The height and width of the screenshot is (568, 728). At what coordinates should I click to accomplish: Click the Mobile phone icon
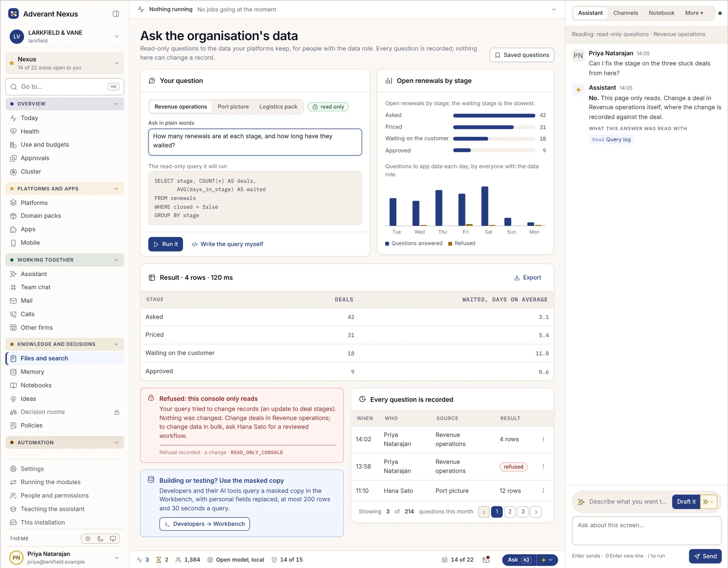pos(13,243)
